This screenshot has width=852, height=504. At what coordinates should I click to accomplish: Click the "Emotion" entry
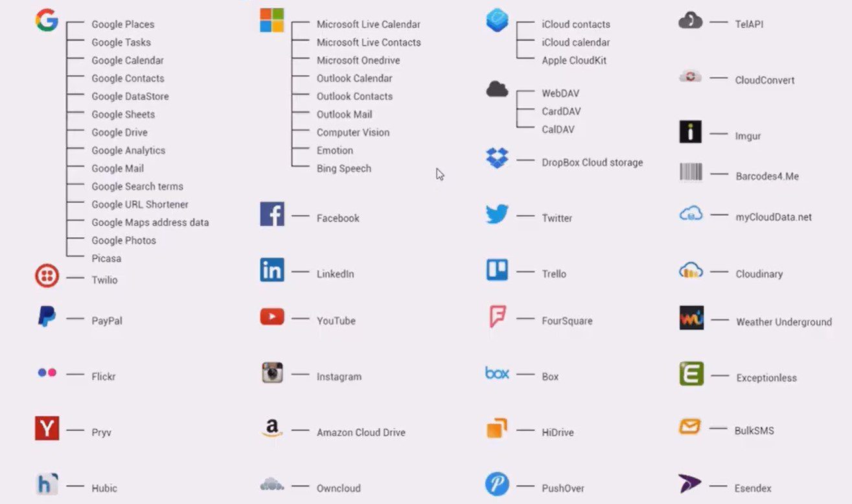click(x=335, y=150)
